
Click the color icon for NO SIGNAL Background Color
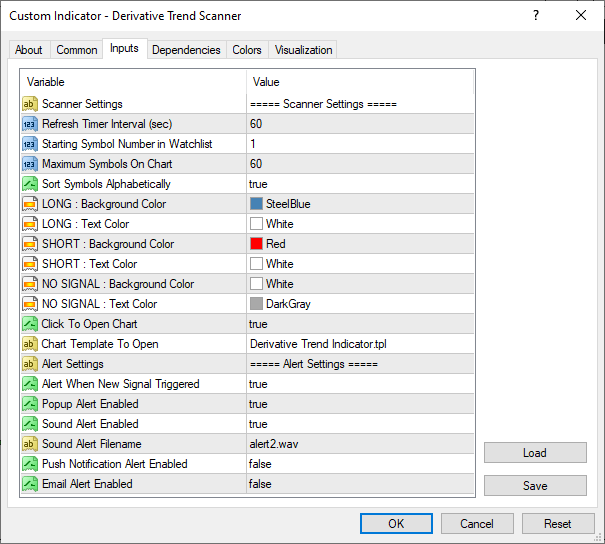(30, 284)
